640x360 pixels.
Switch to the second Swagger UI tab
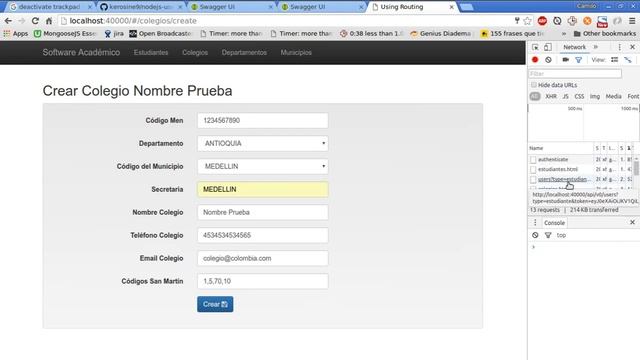pyautogui.click(x=322, y=7)
